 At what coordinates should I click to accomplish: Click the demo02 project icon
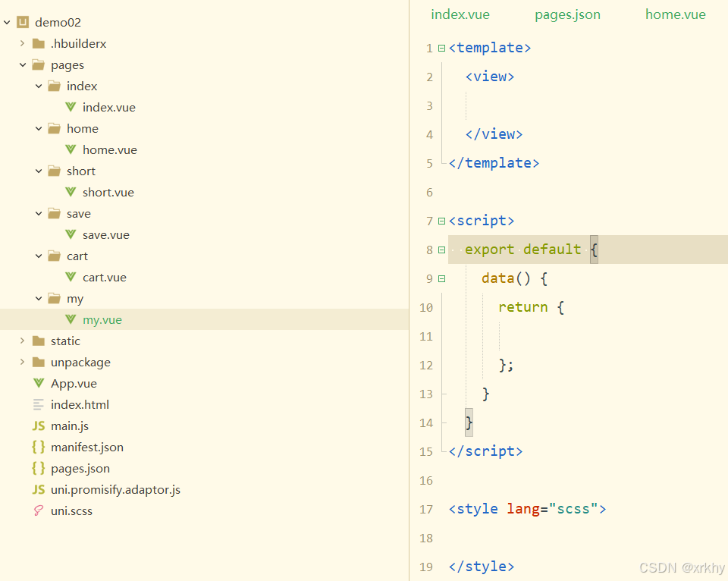[x=23, y=22]
